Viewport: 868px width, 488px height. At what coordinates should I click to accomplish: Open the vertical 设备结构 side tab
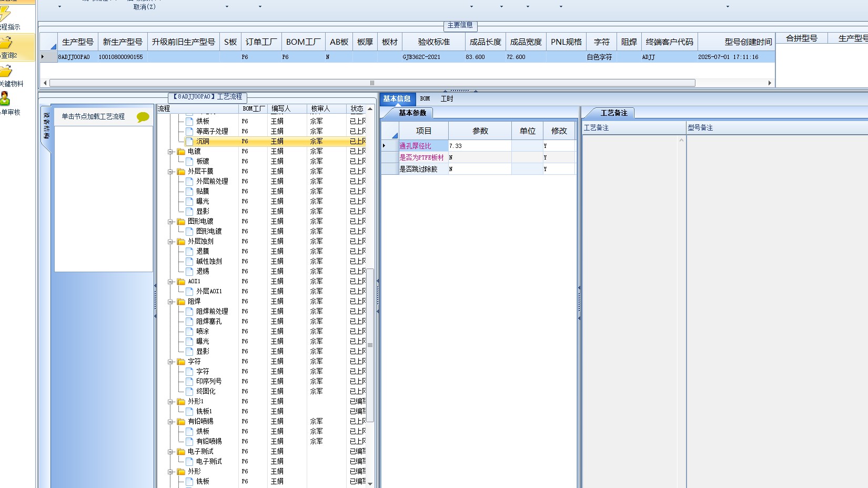(47, 126)
